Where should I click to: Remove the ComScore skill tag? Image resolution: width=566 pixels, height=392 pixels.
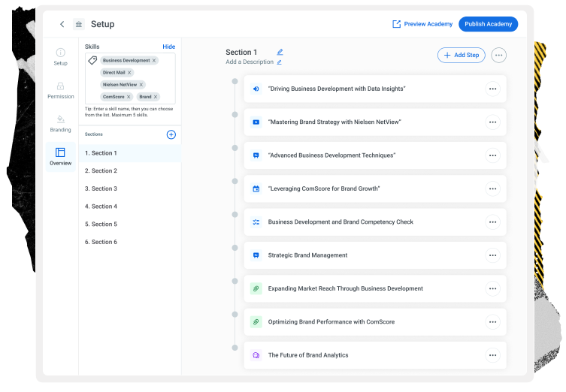129,97
